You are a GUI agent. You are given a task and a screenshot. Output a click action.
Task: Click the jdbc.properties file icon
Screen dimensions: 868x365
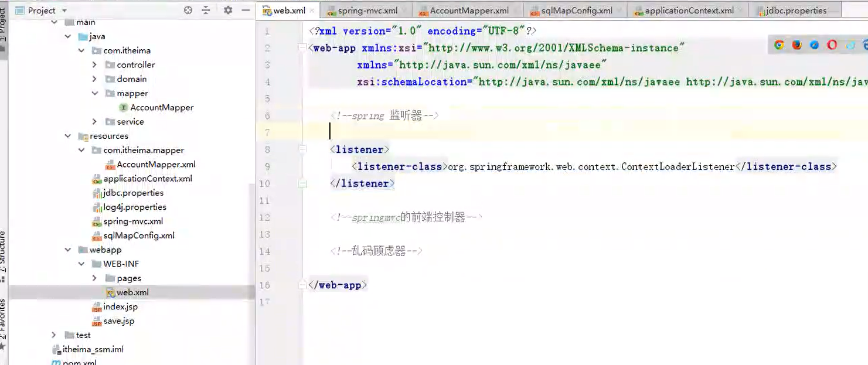tap(98, 192)
